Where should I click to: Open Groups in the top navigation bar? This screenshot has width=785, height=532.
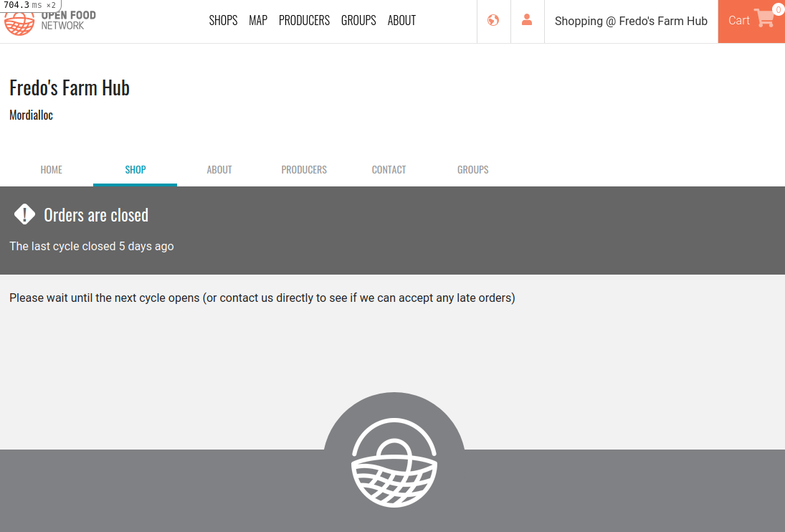pos(358,21)
